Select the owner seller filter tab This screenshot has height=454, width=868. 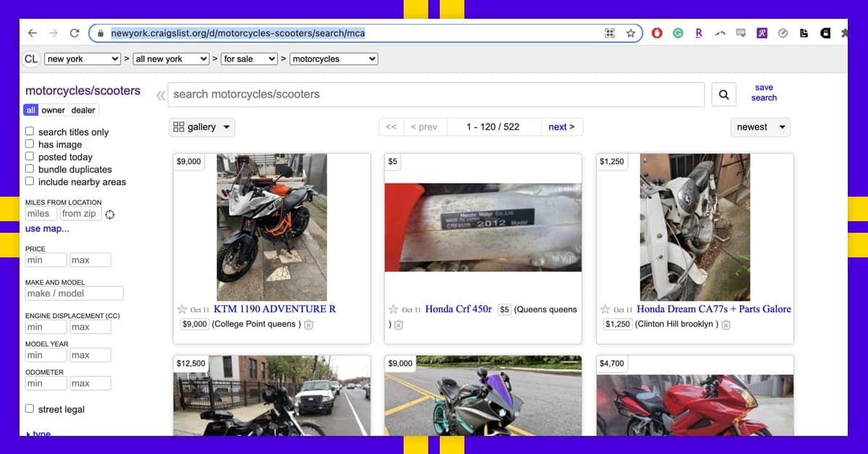54,111
